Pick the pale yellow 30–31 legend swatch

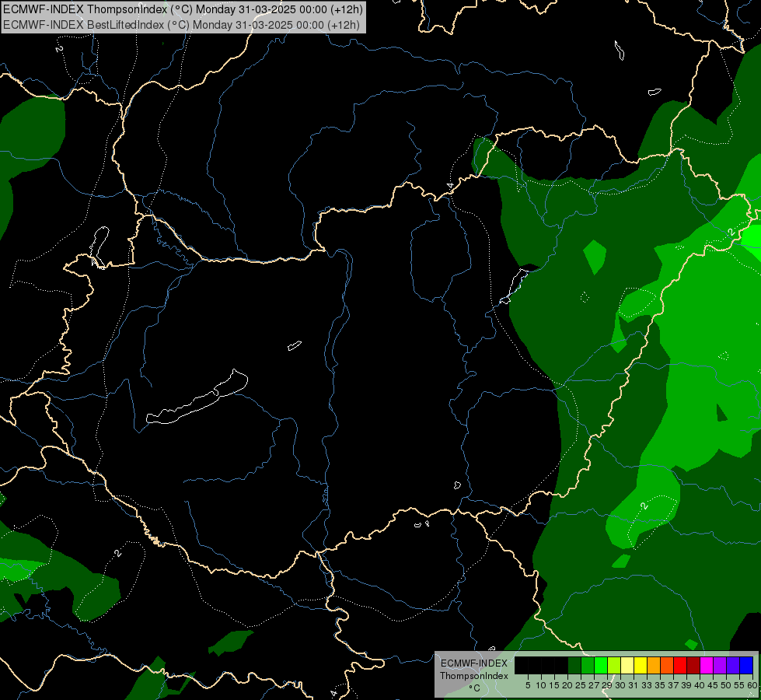[627, 665]
